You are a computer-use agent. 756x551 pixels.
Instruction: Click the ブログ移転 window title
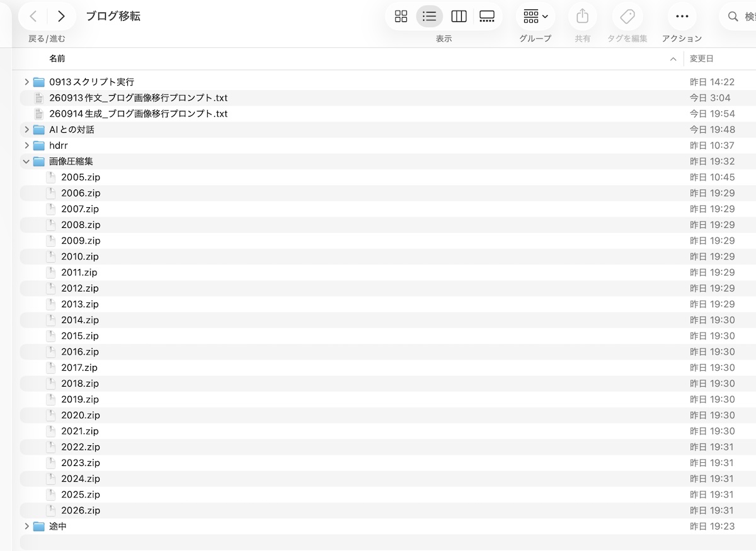113,16
